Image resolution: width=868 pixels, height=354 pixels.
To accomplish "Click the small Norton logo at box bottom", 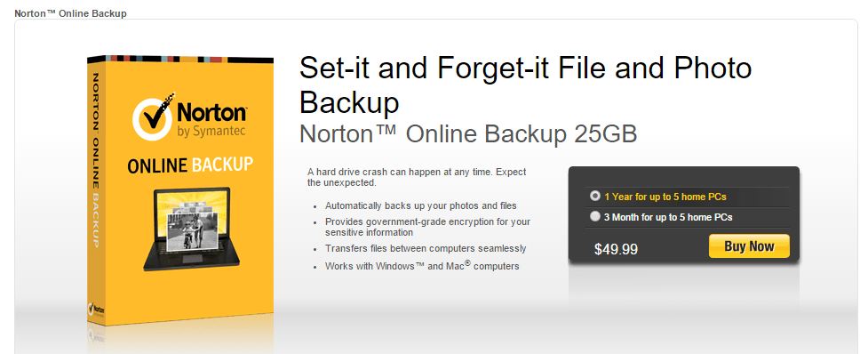I will pyautogui.click(x=96, y=309).
